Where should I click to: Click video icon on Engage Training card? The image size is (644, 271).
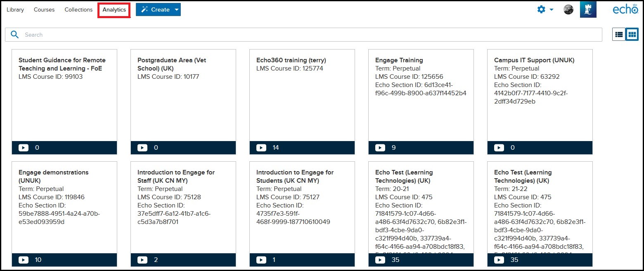click(x=380, y=148)
